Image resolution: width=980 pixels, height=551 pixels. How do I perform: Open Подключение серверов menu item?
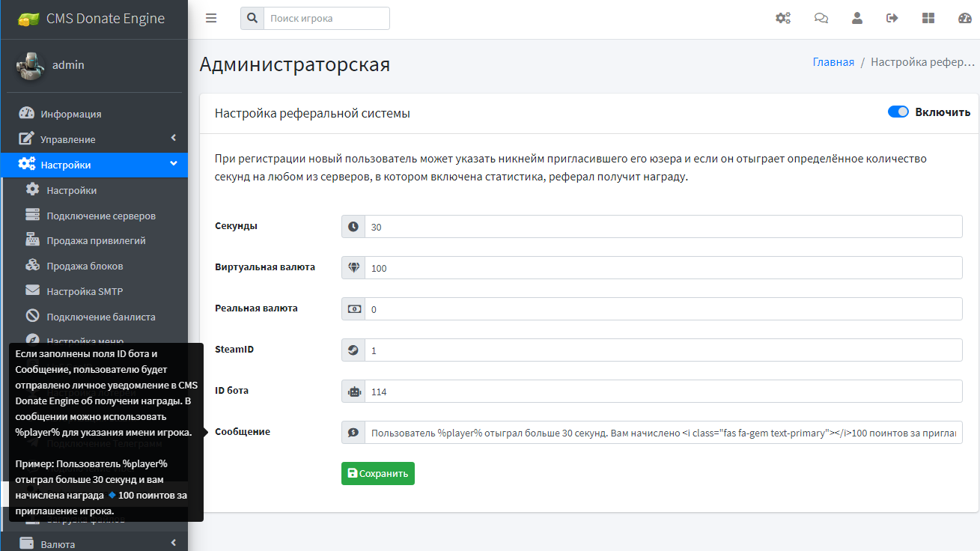[101, 216]
